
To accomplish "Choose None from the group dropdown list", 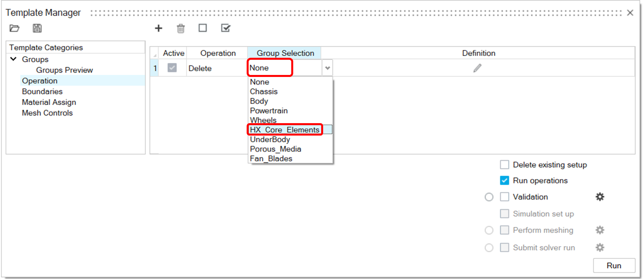I will point(290,82).
